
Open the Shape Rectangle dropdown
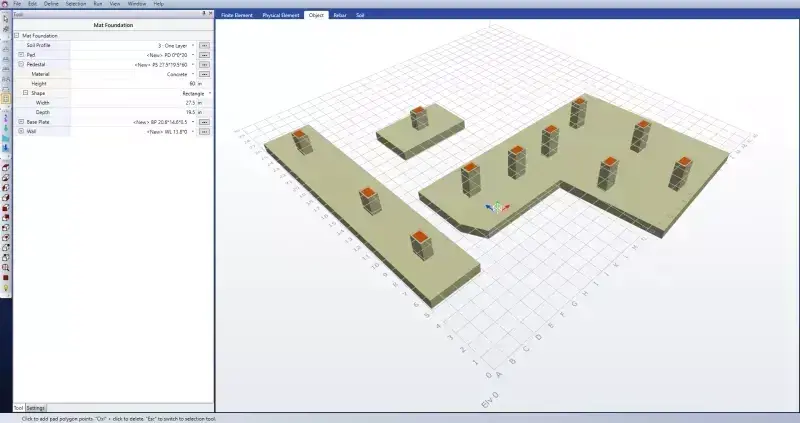tap(209, 93)
